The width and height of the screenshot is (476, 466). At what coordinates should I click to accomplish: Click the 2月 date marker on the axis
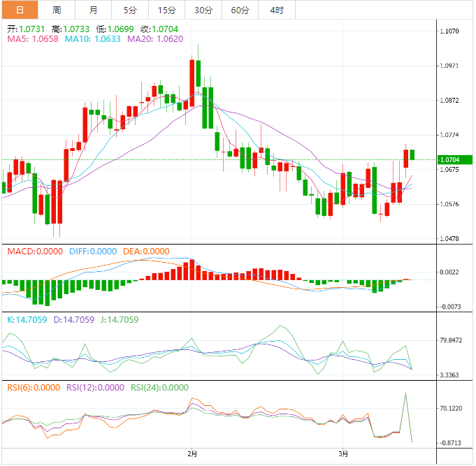[194, 453]
